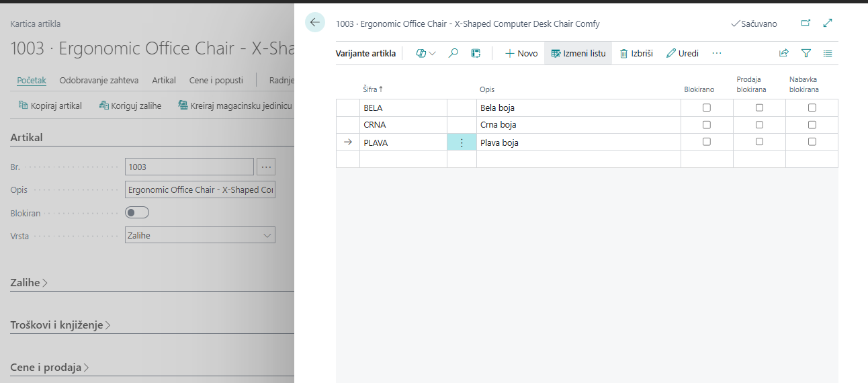Open page in new window icon
868x383 pixels.
(806, 23)
